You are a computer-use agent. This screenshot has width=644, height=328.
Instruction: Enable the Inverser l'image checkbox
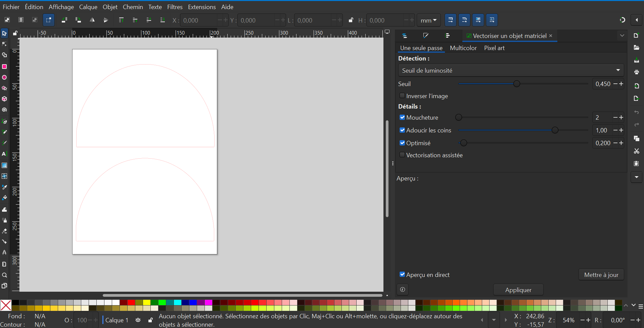(x=402, y=96)
